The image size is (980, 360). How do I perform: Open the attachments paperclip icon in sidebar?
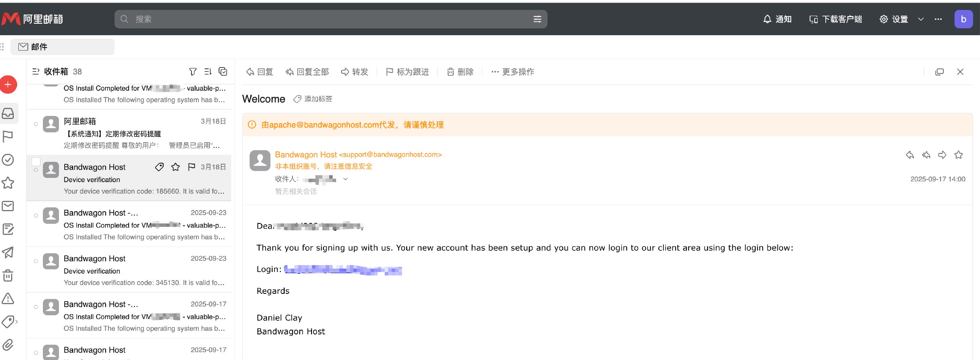click(x=8, y=345)
